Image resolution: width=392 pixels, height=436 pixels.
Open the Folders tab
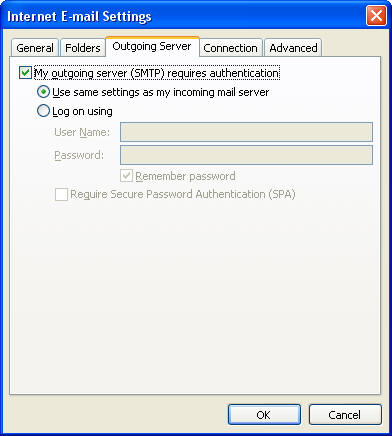click(x=83, y=48)
